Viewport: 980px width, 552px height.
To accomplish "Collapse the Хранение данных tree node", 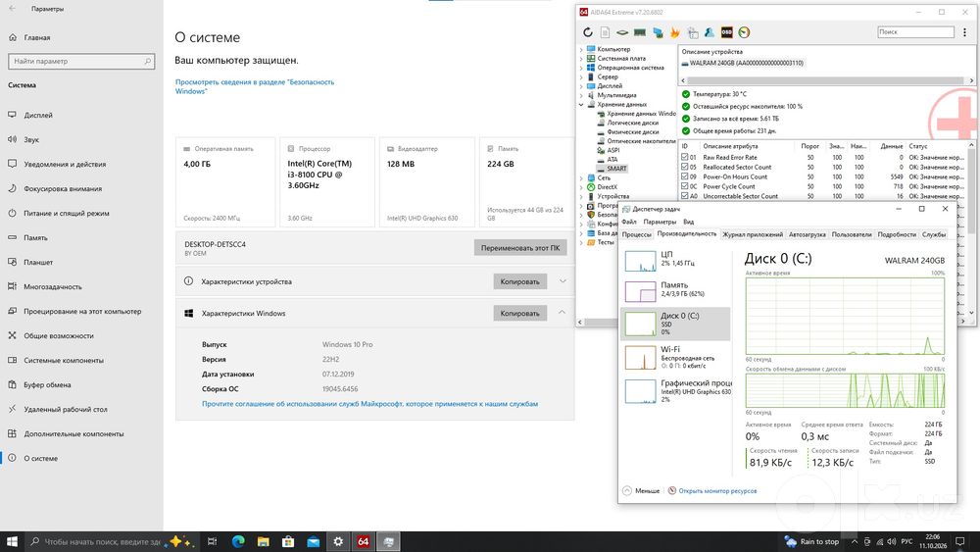I will (x=581, y=104).
